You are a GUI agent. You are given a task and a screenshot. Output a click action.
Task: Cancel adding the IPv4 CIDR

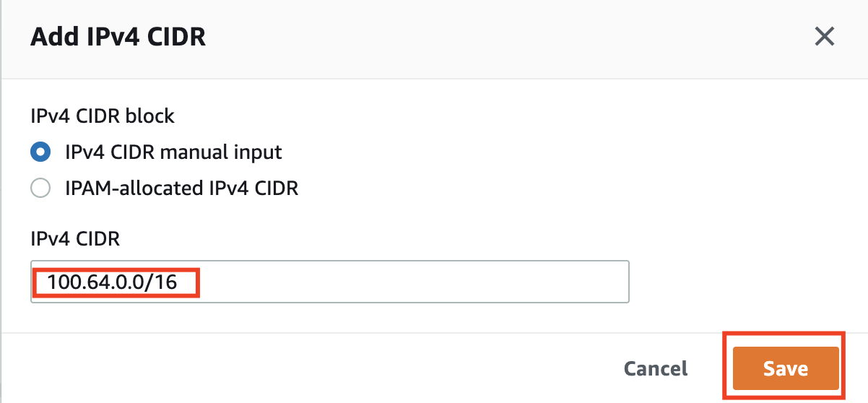click(656, 368)
